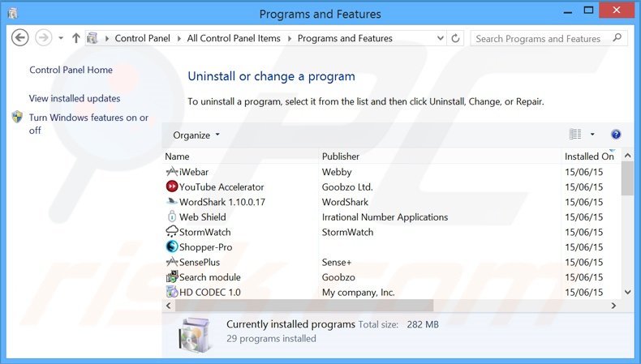Sort by the Installed On column header
Screen dimensions: 641x364
pyautogui.click(x=591, y=156)
